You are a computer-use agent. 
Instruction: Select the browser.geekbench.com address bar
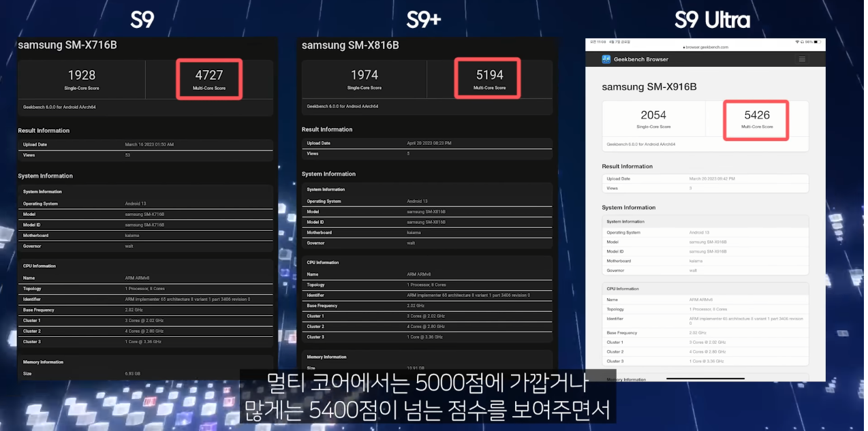[705, 47]
